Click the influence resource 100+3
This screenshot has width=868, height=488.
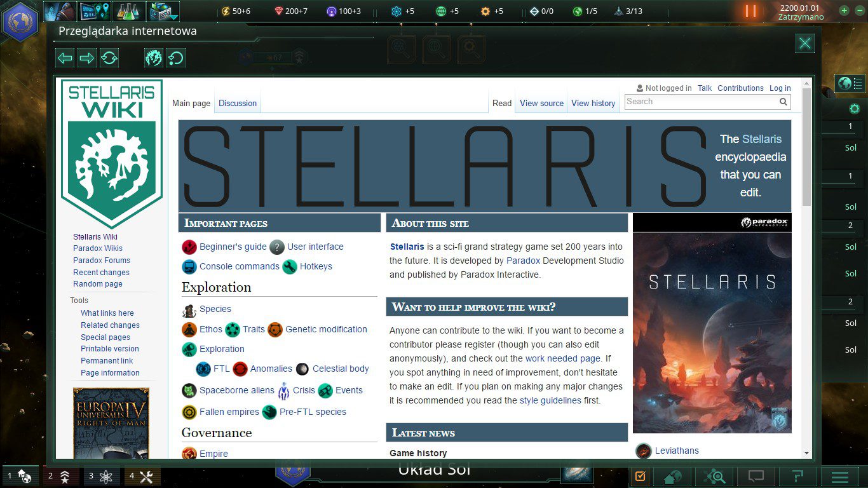(344, 11)
